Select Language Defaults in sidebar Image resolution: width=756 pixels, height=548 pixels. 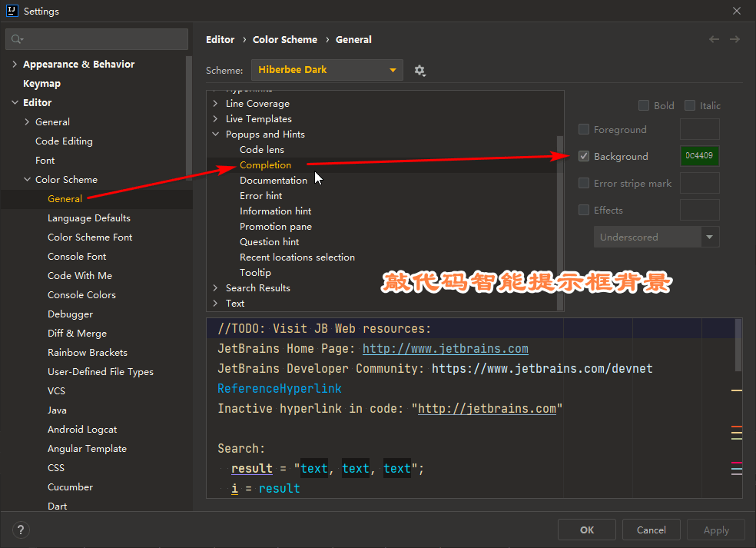pyautogui.click(x=89, y=218)
